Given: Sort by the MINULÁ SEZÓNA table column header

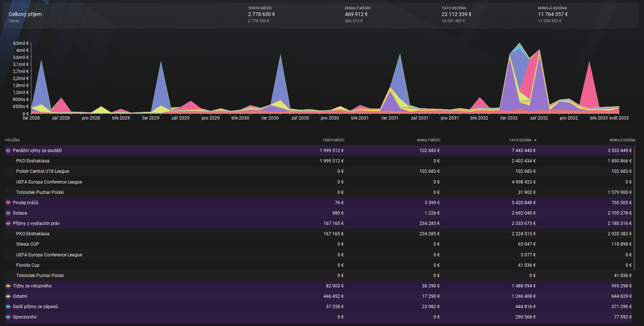Looking at the screenshot, I should click(x=622, y=140).
